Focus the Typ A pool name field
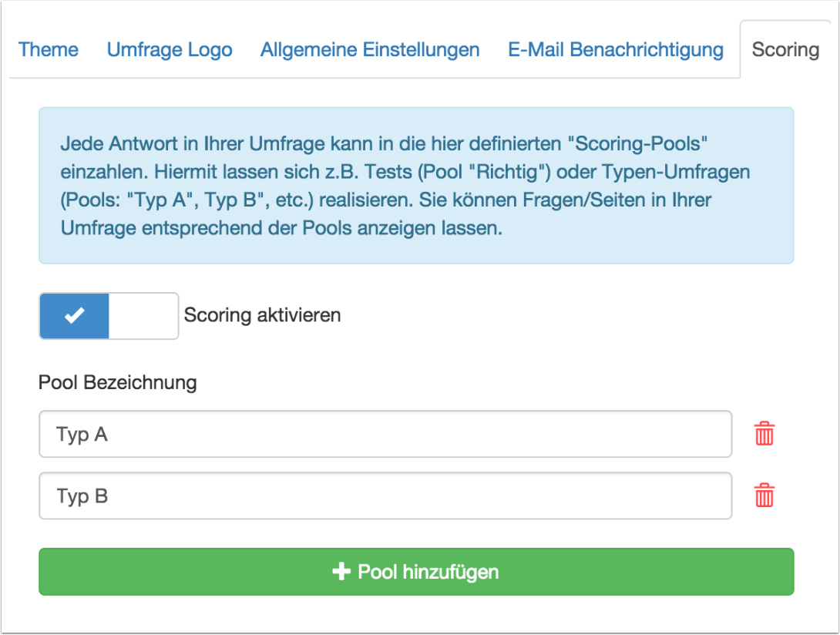The image size is (840, 635). click(x=385, y=434)
